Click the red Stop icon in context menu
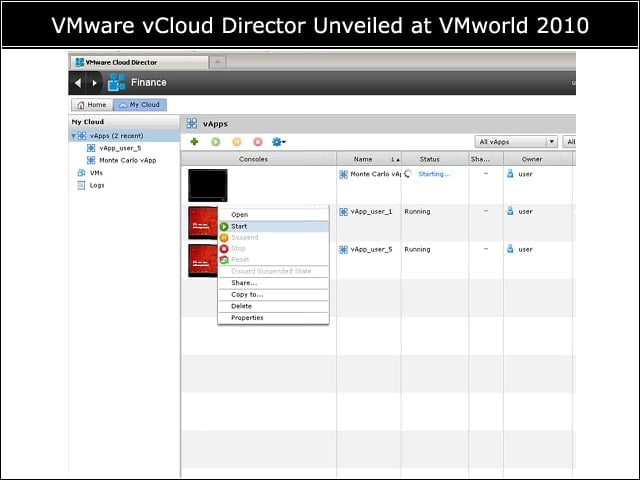This screenshot has height=480, width=640. click(224, 249)
